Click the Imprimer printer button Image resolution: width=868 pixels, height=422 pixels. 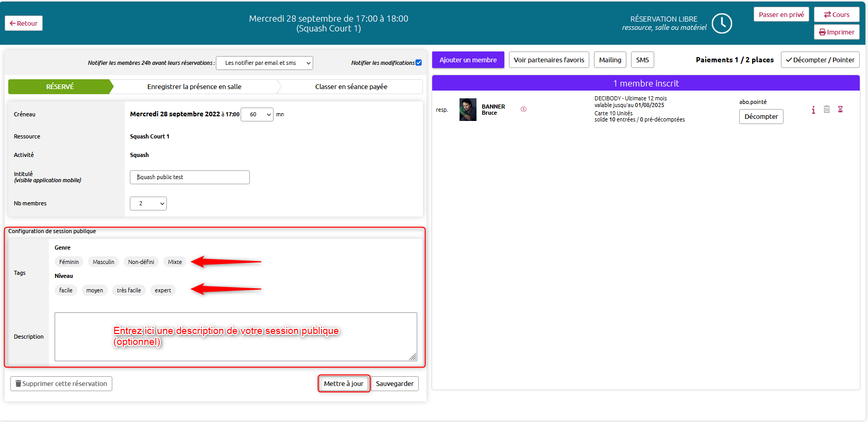(837, 32)
